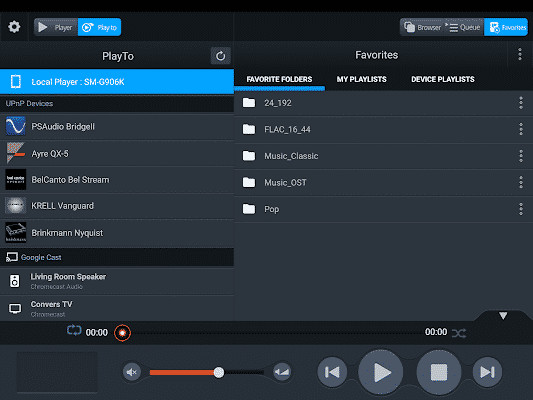The image size is (533, 400).
Task: Open the Favorites panel overflow menu
Action: pyautogui.click(x=520, y=54)
